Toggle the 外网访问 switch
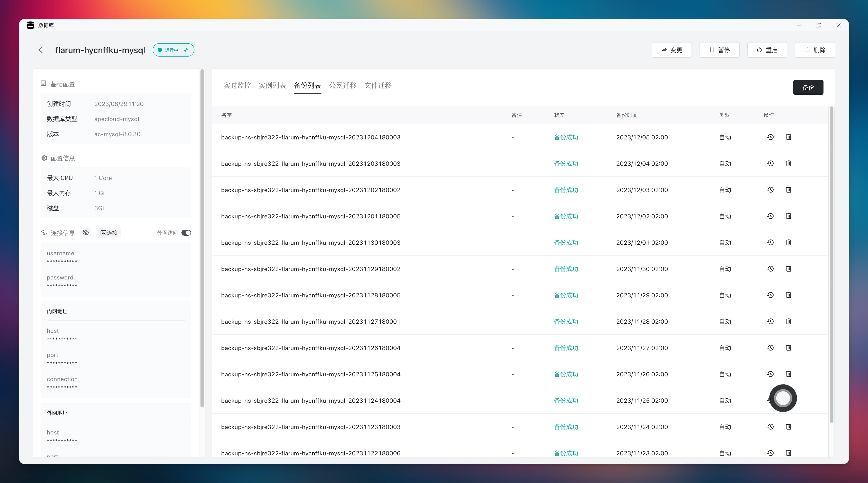 click(186, 233)
